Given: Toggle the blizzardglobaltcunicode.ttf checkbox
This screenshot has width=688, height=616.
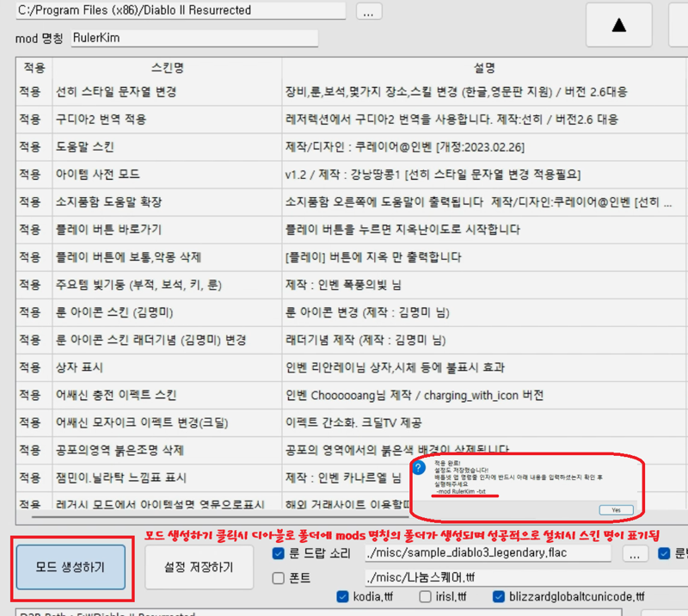Looking at the screenshot, I should (x=499, y=597).
